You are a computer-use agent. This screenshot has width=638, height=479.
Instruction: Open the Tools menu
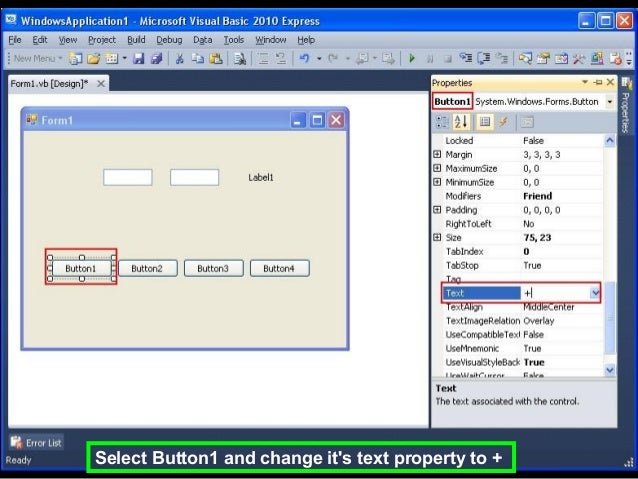[x=234, y=40]
